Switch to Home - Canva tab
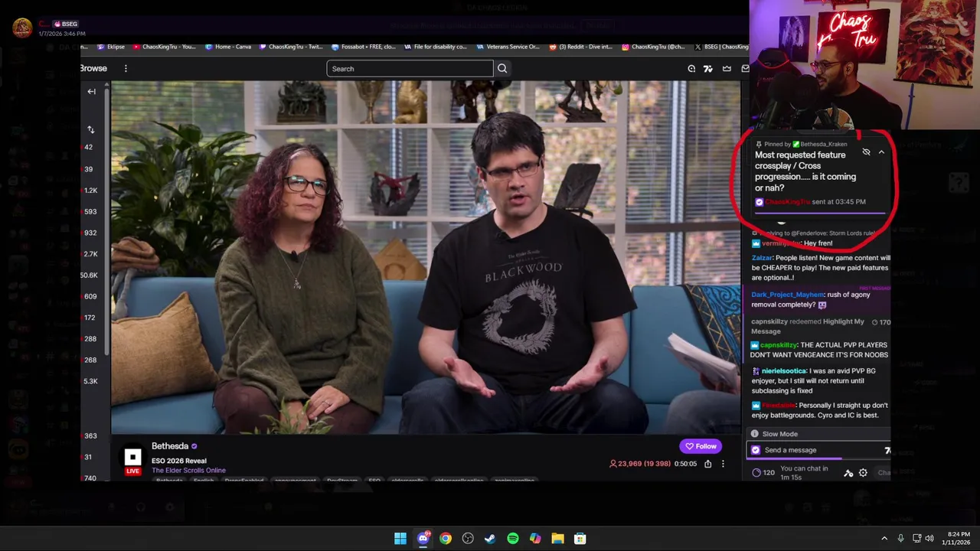 tap(228, 47)
